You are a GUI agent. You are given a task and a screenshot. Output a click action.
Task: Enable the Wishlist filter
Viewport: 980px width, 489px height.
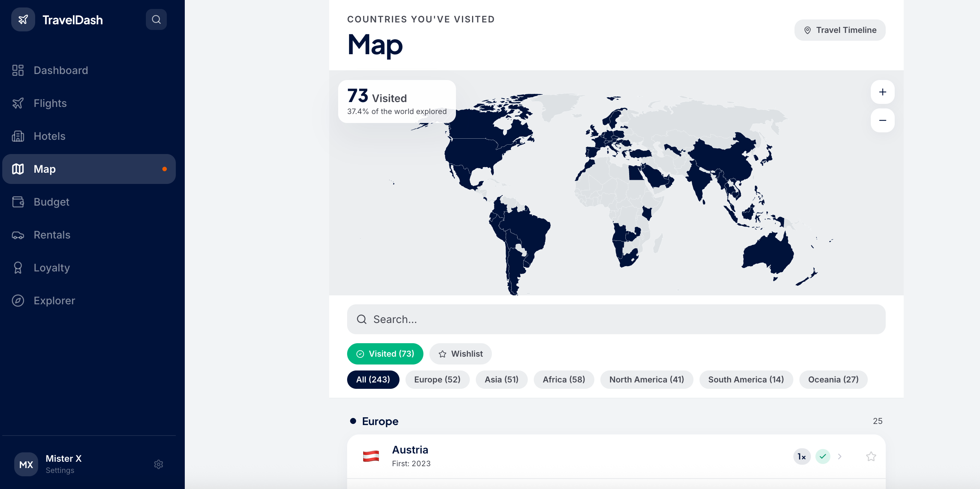[460, 354]
